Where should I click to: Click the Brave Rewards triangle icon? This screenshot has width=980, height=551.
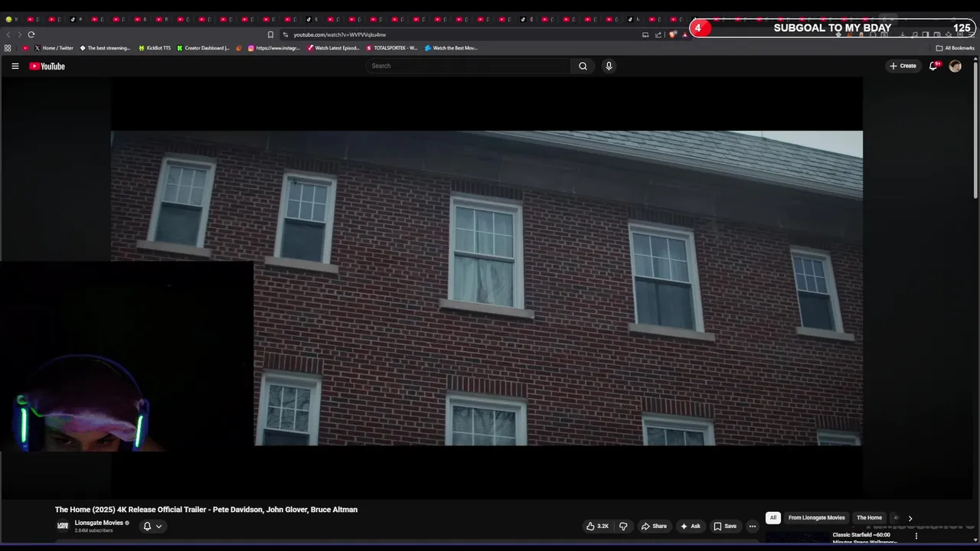click(x=684, y=34)
